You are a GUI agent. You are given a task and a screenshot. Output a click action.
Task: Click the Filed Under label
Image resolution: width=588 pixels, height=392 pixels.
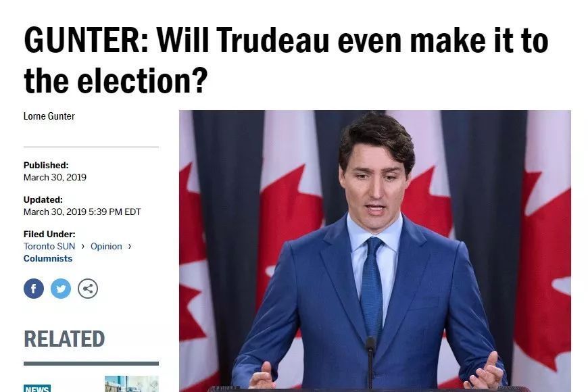click(49, 234)
